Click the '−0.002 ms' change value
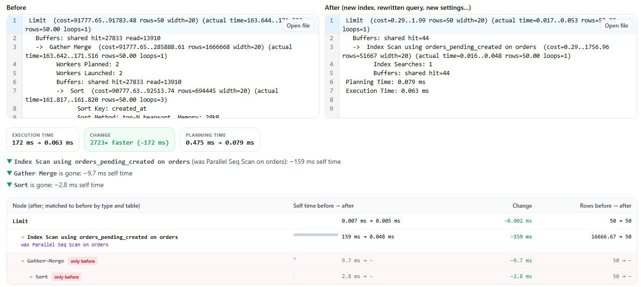This screenshot has height=287, width=644. (x=518, y=221)
